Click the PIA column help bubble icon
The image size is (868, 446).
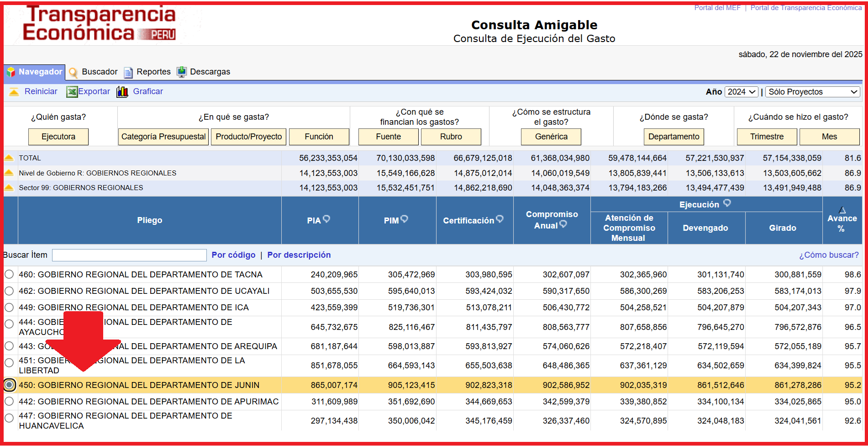326,219
